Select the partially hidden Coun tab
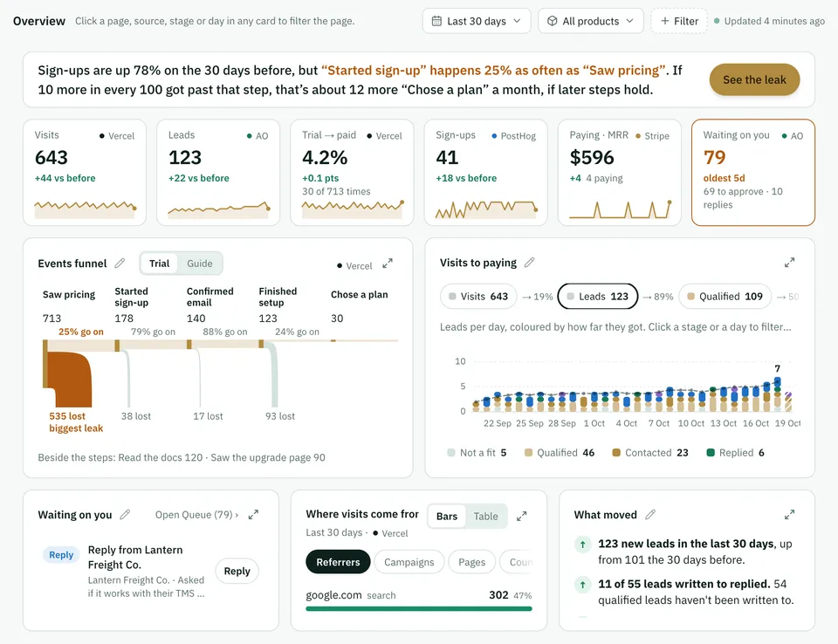 pyautogui.click(x=518, y=562)
